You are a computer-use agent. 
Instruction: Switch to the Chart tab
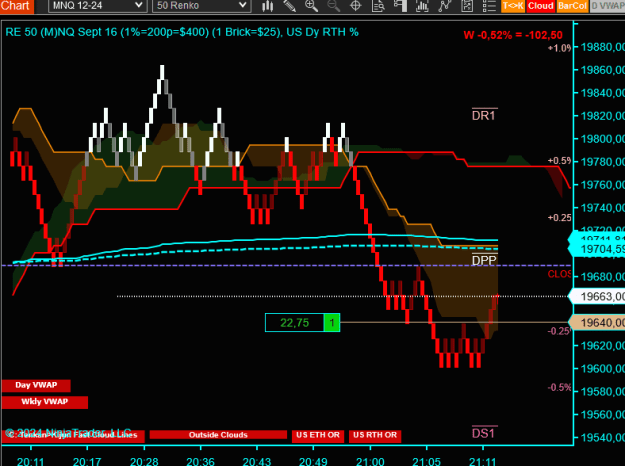click(x=17, y=6)
